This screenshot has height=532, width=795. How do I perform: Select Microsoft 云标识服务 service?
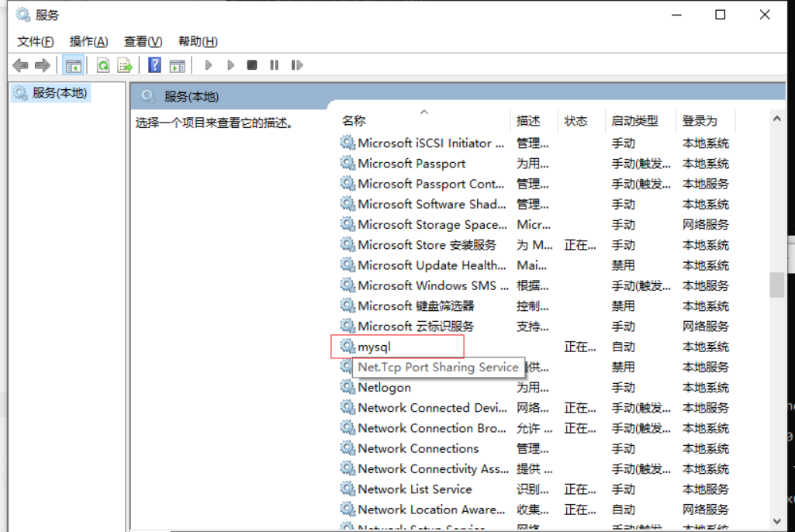click(416, 326)
